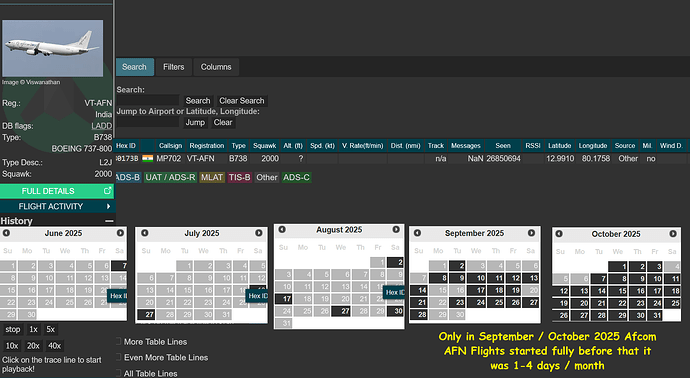This screenshot has width=690, height=378.
Task: Enable More Table Lines checkbox
Action: [x=118, y=341]
